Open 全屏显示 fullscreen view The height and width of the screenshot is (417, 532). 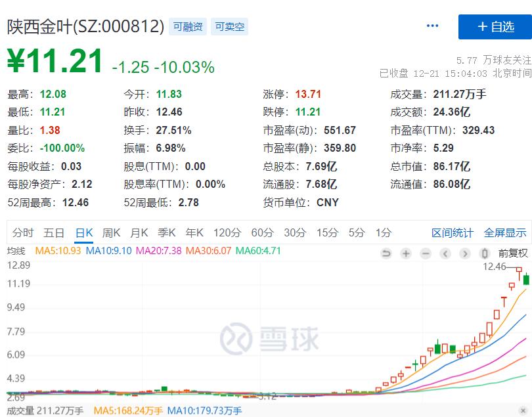[505, 232]
